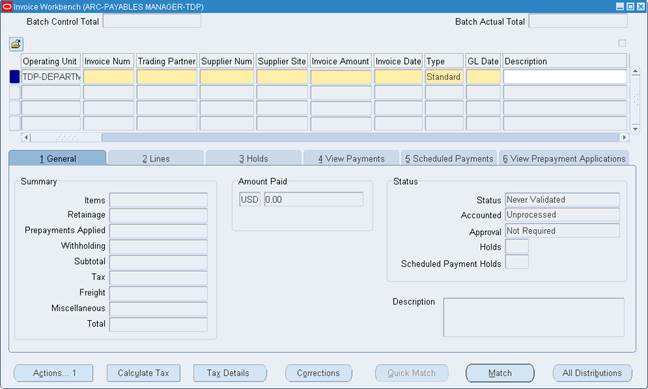The image size is (648, 389).
Task: Click the Operating Unit column header
Action: pyautogui.click(x=50, y=61)
